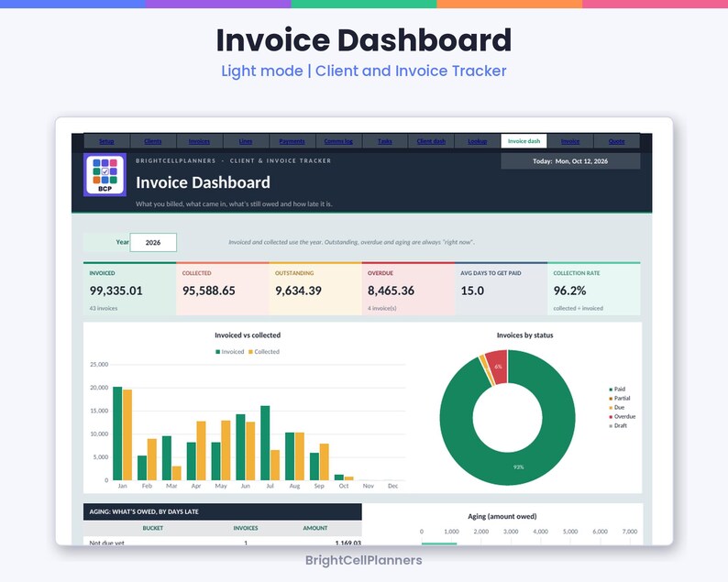Click the Partial legend entry
Viewport: 728px width, 582px height.
pos(620,398)
